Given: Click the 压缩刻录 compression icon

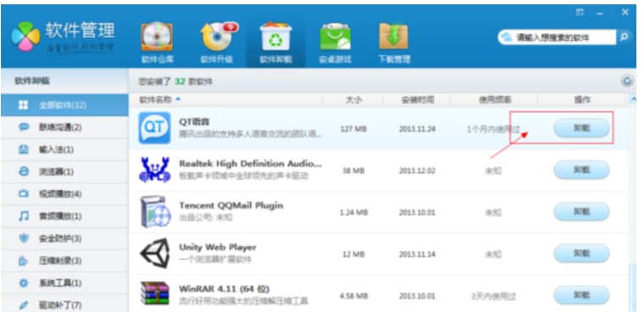Looking at the screenshot, I should [24, 260].
